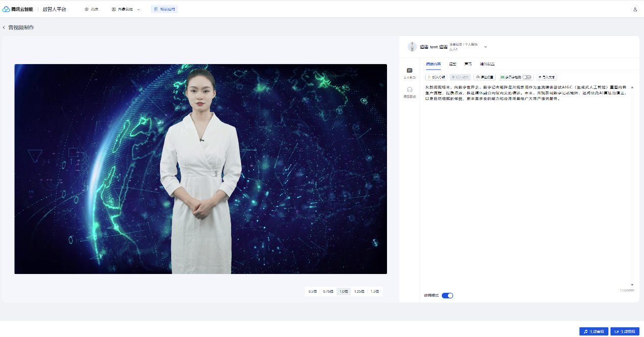Expand the digital human selector chevron
The width and height of the screenshot is (644, 337).
coord(486,47)
